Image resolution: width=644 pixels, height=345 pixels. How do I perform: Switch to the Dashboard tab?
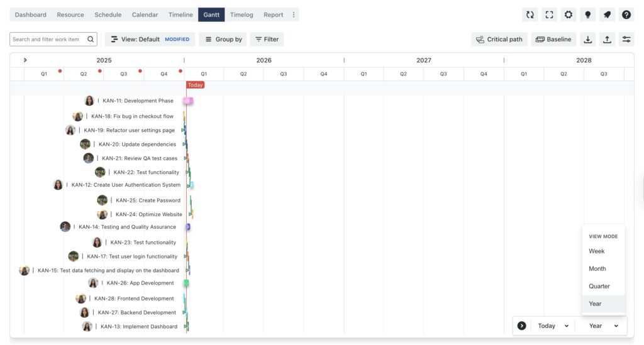30,15
